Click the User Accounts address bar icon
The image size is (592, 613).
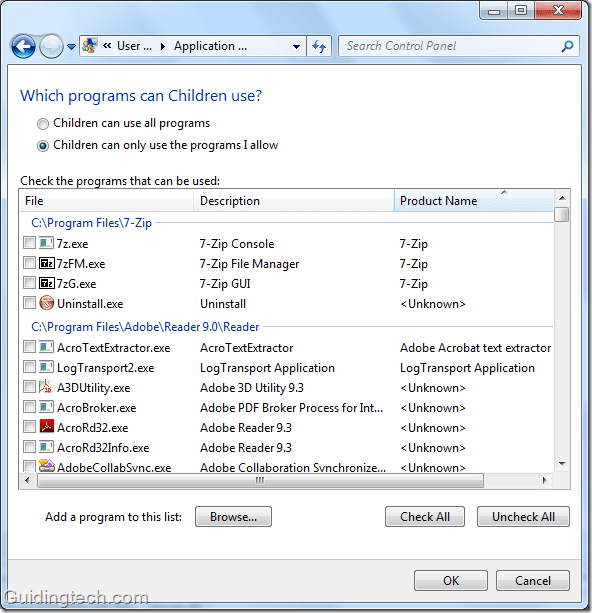click(x=90, y=46)
